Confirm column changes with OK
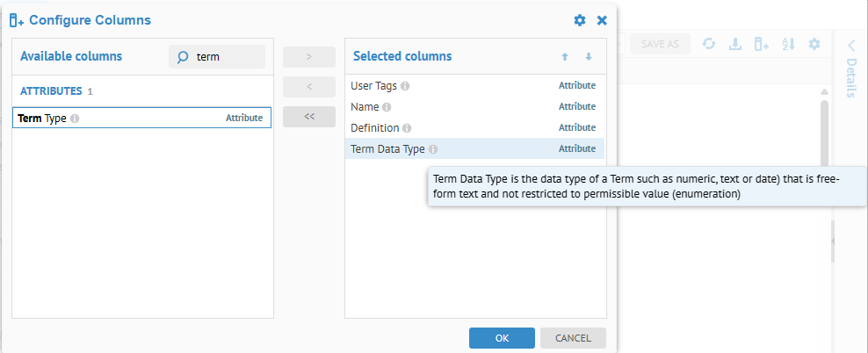Screen dimensions: 868x353 pos(502,338)
